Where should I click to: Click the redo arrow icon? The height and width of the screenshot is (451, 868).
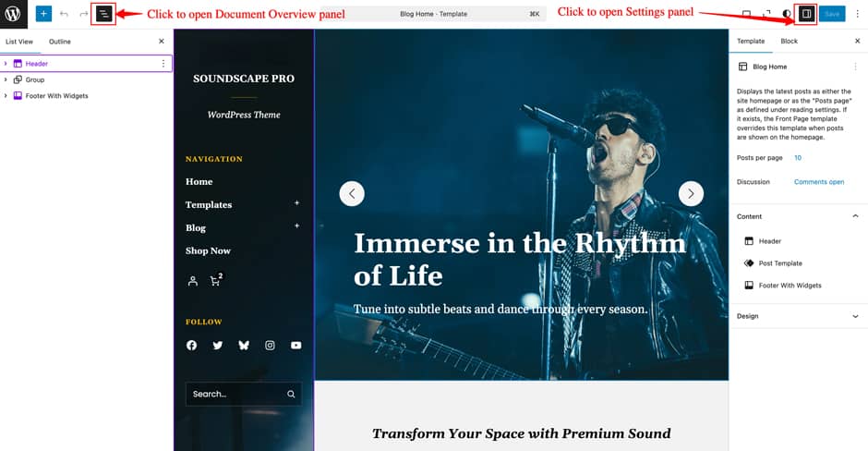coord(84,14)
